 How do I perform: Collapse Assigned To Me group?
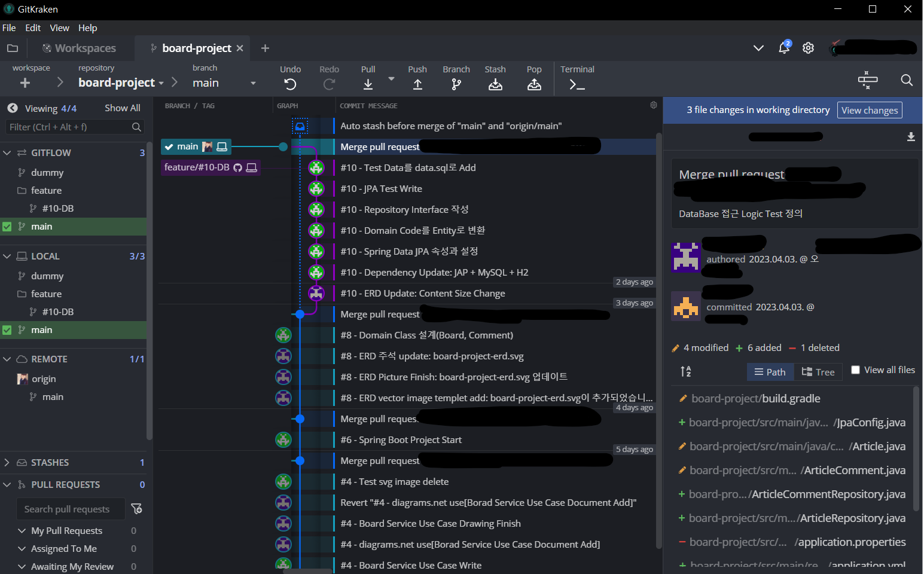[x=22, y=549]
